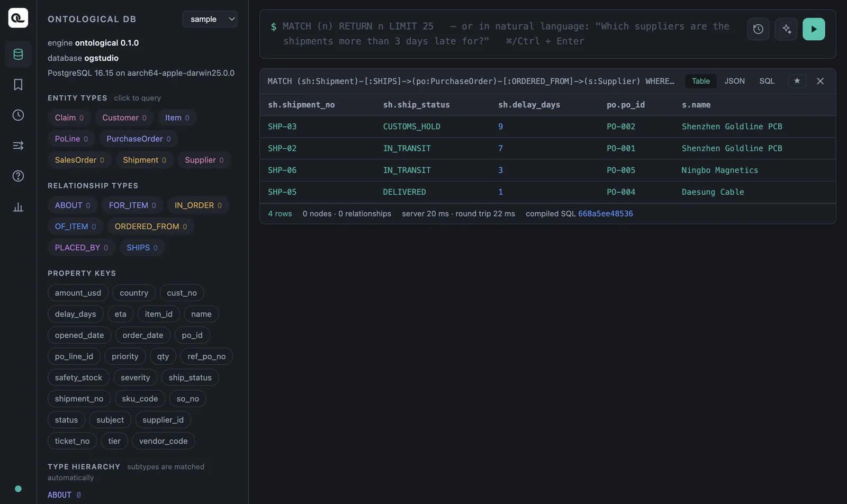Run the query with play button
Screen dimensions: 847x504
(x=814, y=29)
